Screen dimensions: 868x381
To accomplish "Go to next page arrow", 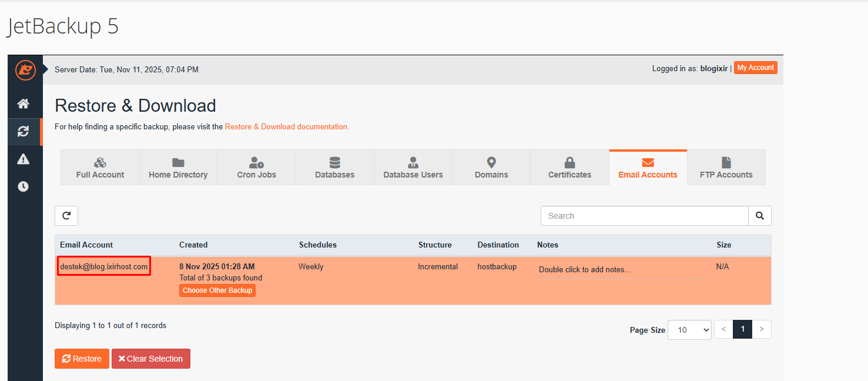I will (x=762, y=329).
